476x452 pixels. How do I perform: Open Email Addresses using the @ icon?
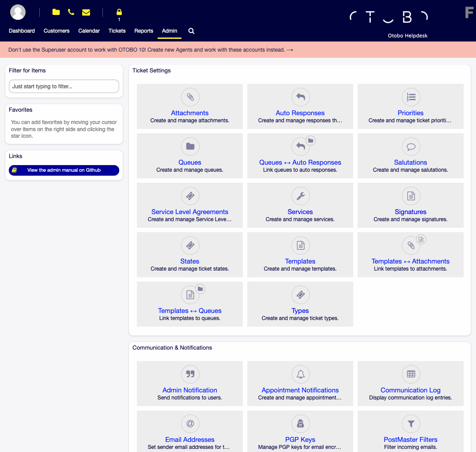190,424
